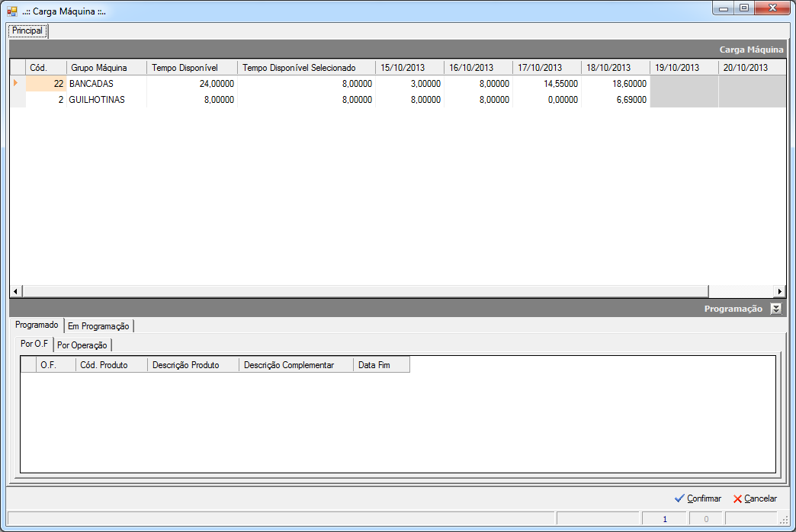Click the 14,55000 cell in BANCADAS row
Viewport: 796px width, 532px height.
click(x=547, y=83)
